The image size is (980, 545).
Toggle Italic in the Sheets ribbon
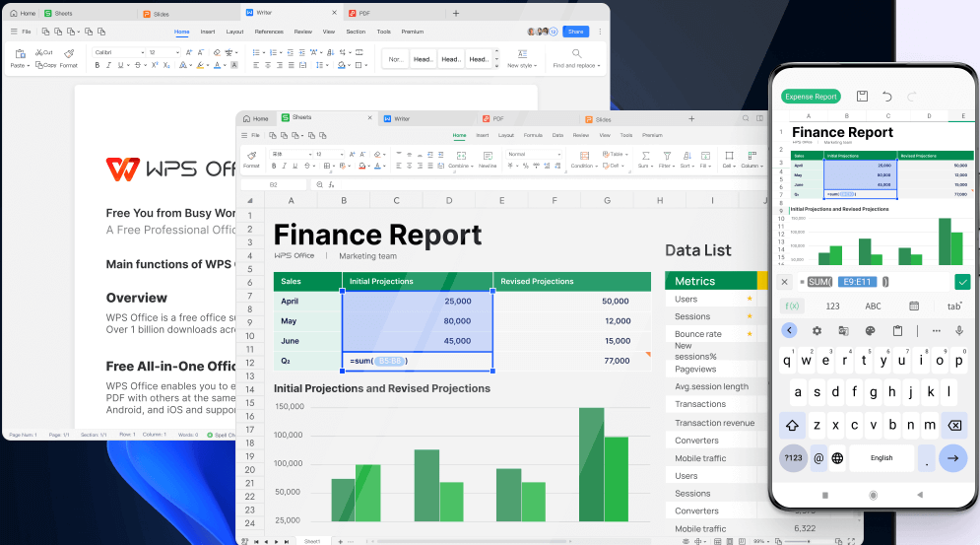coord(285,166)
